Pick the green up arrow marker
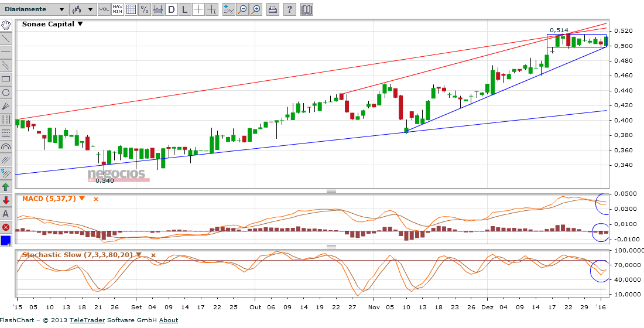 (6, 187)
